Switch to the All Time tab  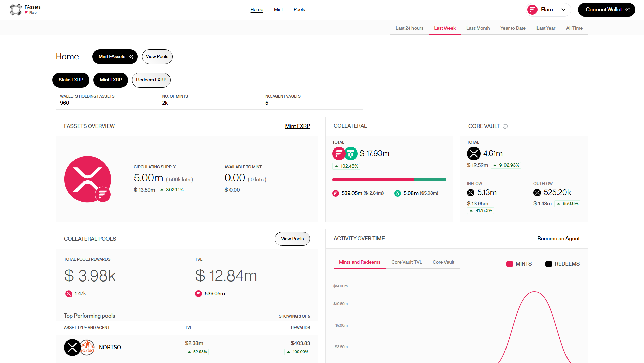point(574,28)
